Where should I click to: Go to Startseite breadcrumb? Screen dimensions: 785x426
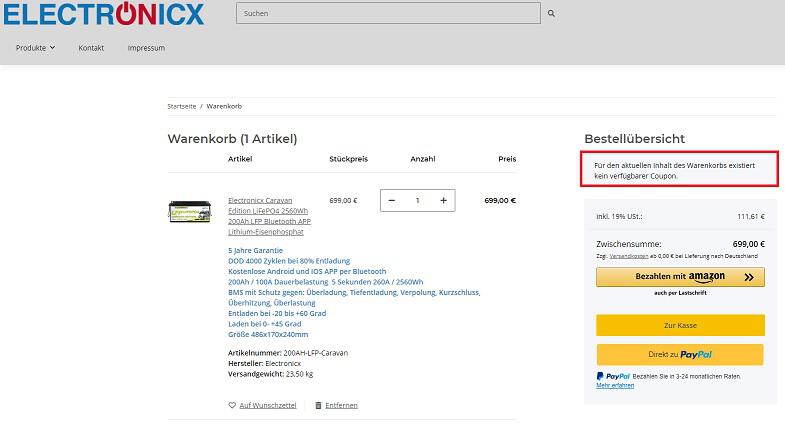[x=182, y=106]
